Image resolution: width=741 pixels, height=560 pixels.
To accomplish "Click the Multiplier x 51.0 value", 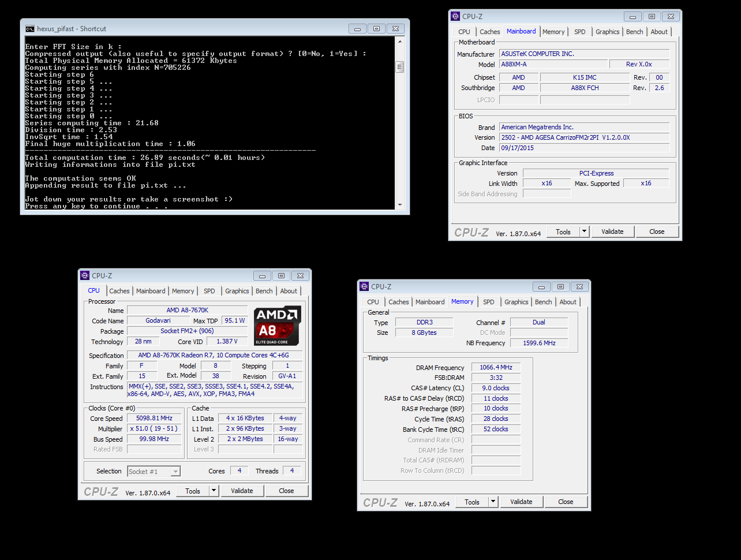I will 154,428.
